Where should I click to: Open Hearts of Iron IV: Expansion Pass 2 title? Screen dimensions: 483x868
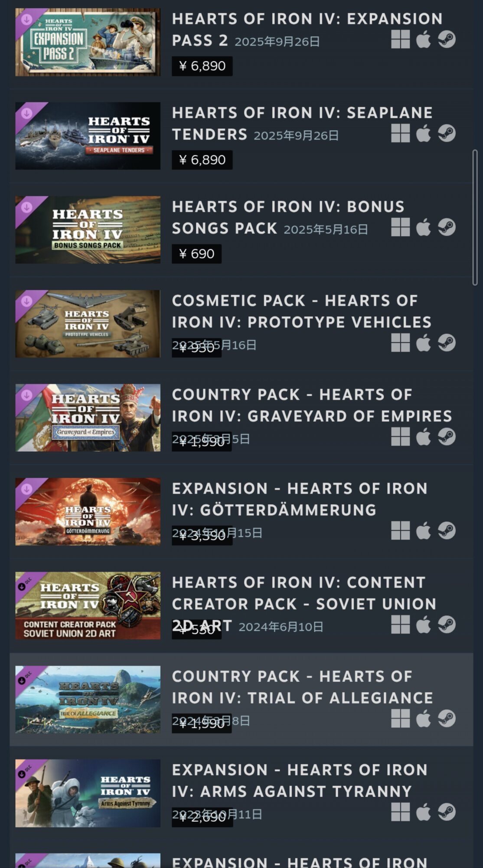tap(307, 30)
